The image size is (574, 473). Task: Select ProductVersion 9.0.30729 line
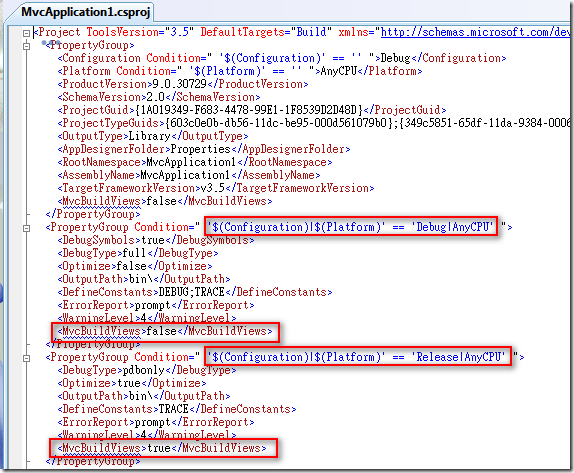point(183,84)
